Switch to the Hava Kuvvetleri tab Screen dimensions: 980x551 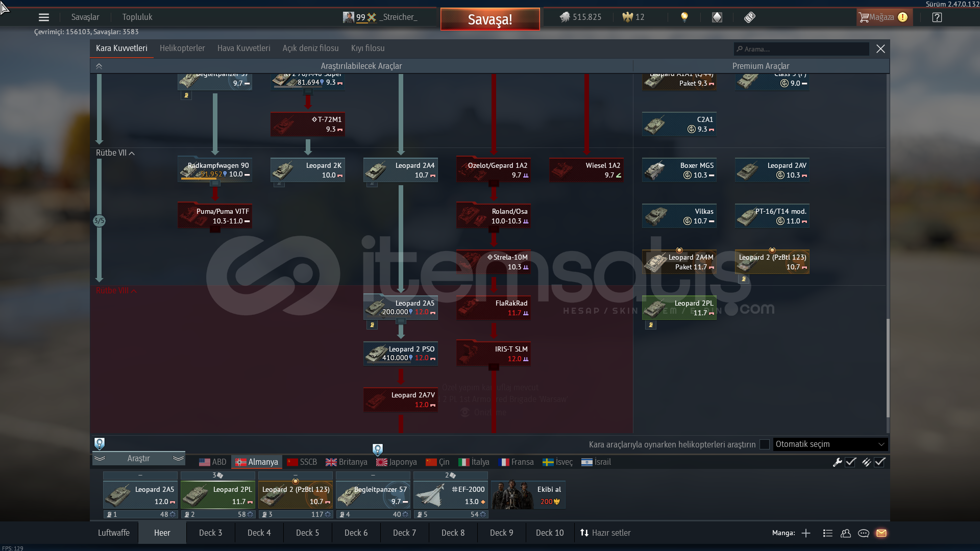[x=244, y=48]
